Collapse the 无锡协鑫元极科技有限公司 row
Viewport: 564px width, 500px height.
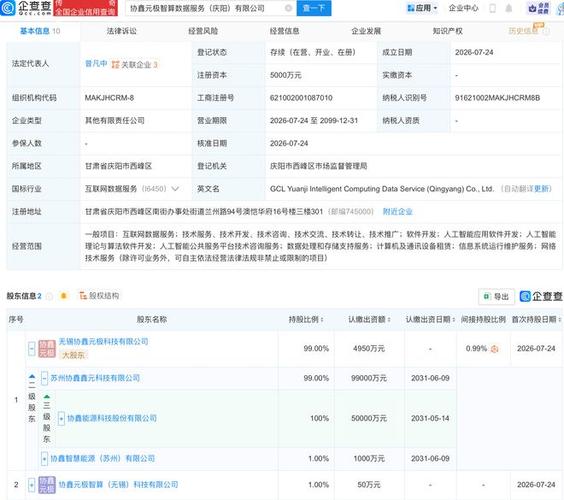(x=32, y=349)
